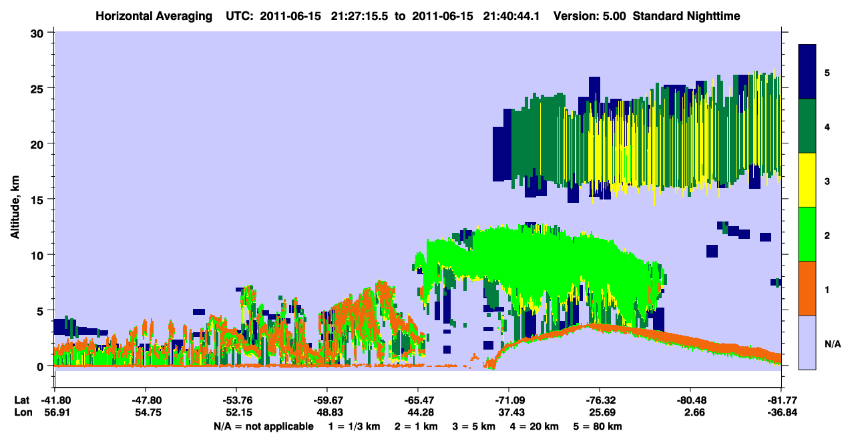Click the 'N/A = not applicable' legend text

click(x=263, y=426)
